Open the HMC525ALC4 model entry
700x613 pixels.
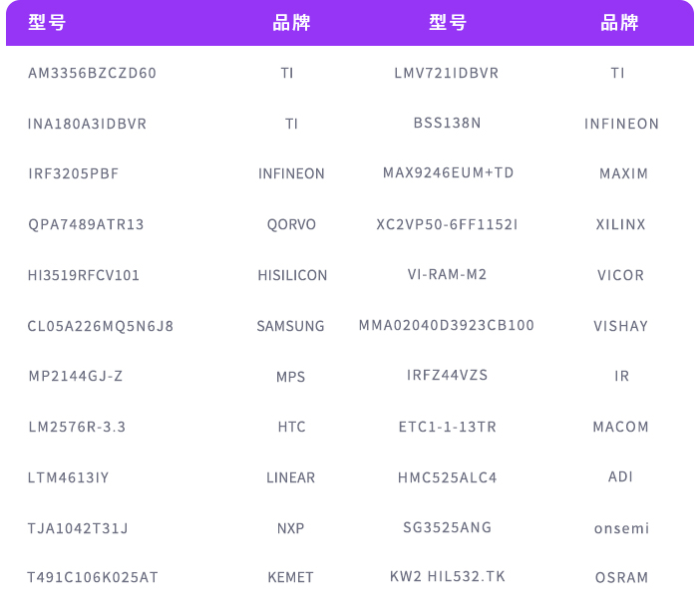pyautogui.click(x=447, y=477)
